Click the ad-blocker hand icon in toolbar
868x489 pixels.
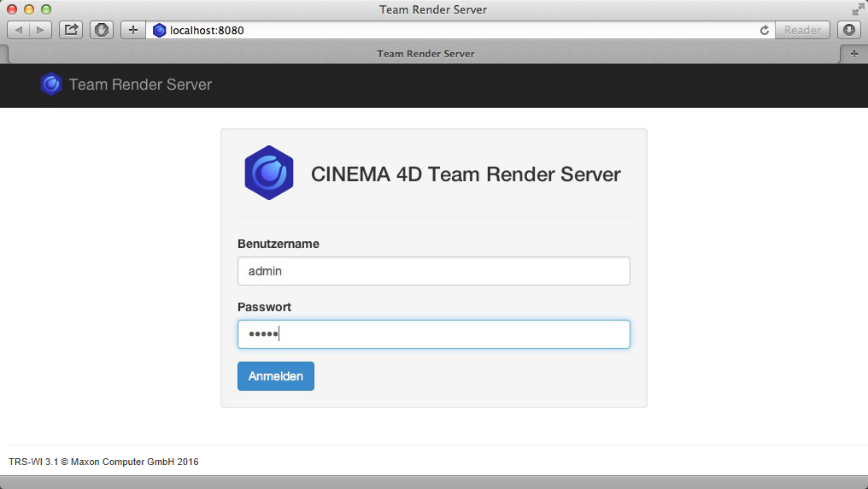coord(102,30)
